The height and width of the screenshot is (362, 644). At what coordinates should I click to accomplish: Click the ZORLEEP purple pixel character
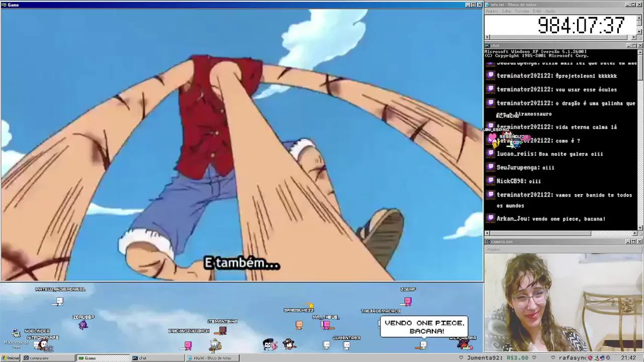pos(83,325)
